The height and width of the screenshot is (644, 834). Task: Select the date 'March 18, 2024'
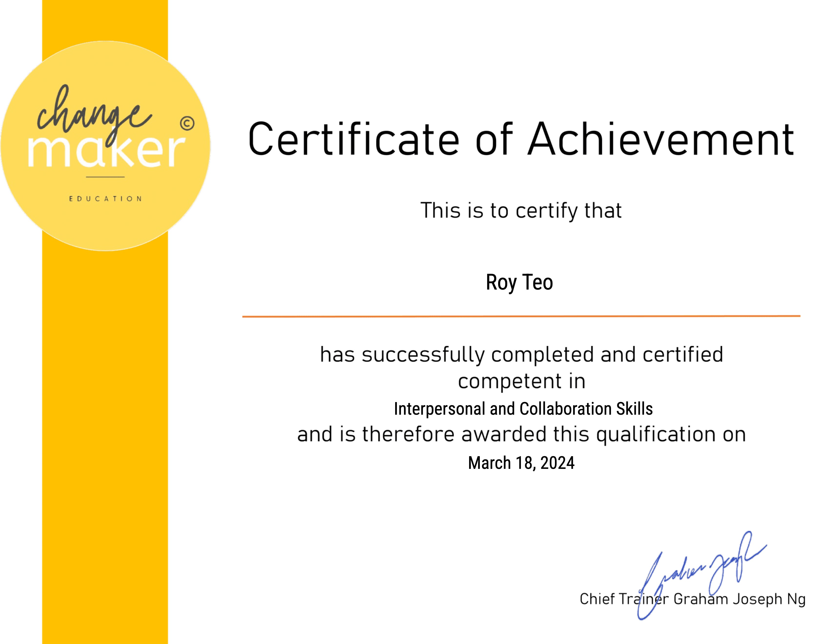pos(521,463)
